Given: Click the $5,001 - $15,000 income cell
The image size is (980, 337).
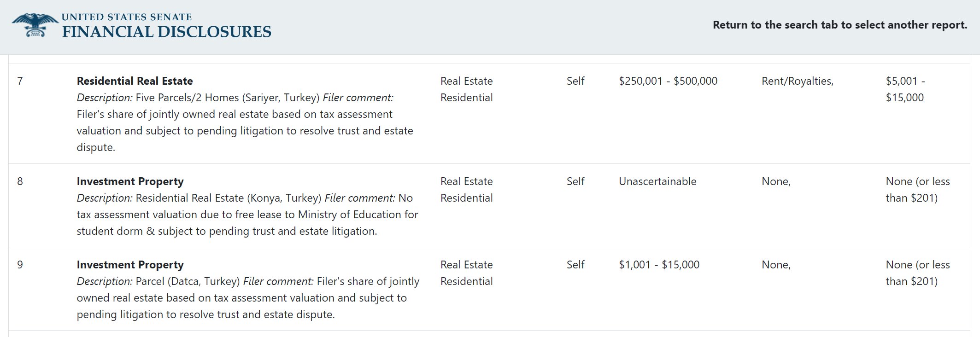Looking at the screenshot, I should pyautogui.click(x=904, y=89).
